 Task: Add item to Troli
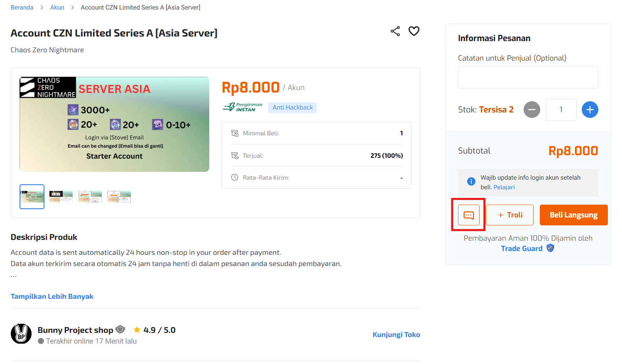pyautogui.click(x=509, y=215)
